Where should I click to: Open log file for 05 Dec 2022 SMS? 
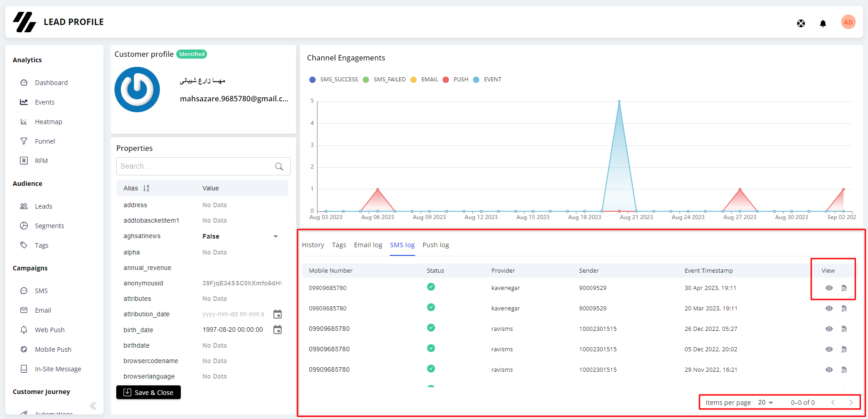click(844, 349)
